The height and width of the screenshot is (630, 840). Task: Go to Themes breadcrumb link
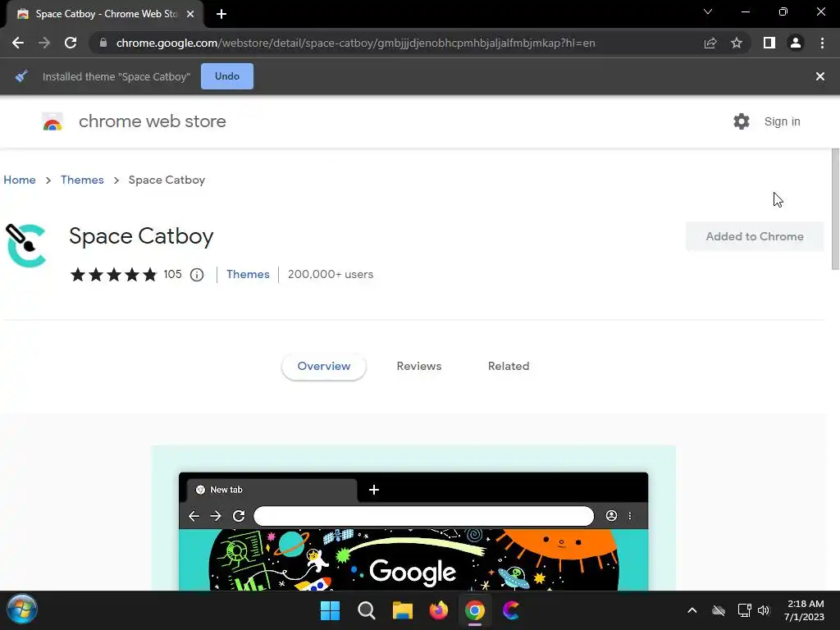[x=82, y=180]
